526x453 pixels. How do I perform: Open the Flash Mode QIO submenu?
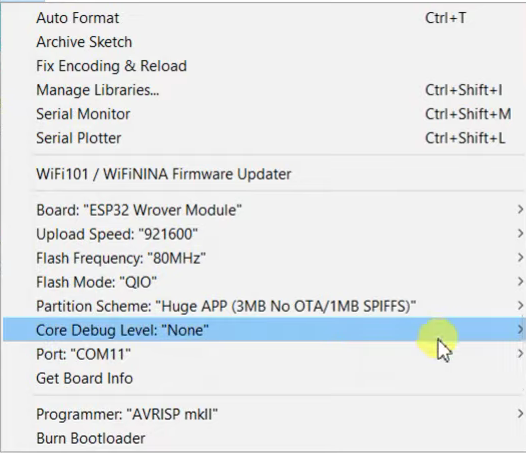[x=264, y=282]
